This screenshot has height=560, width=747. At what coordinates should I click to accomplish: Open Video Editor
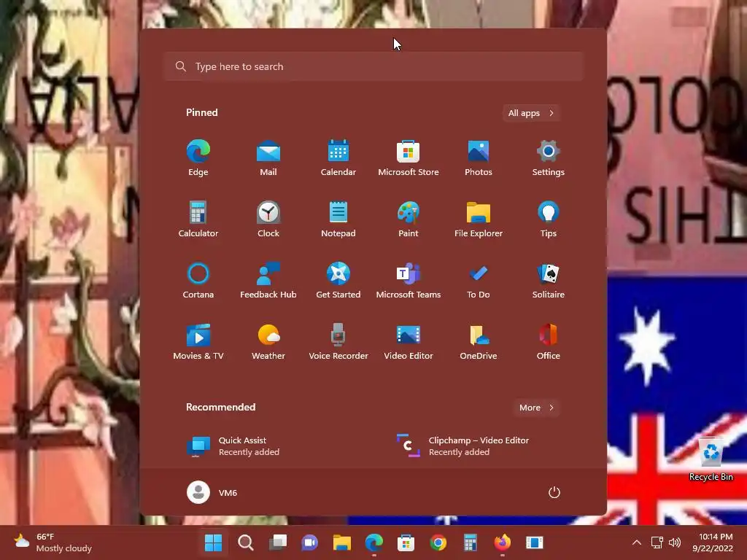[x=409, y=342]
